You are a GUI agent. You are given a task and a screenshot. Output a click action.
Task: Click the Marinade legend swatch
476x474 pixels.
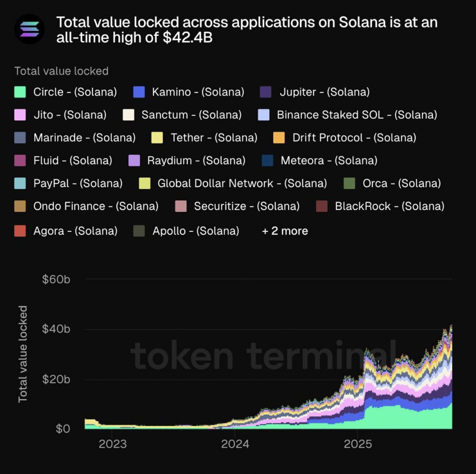pyautogui.click(x=20, y=138)
